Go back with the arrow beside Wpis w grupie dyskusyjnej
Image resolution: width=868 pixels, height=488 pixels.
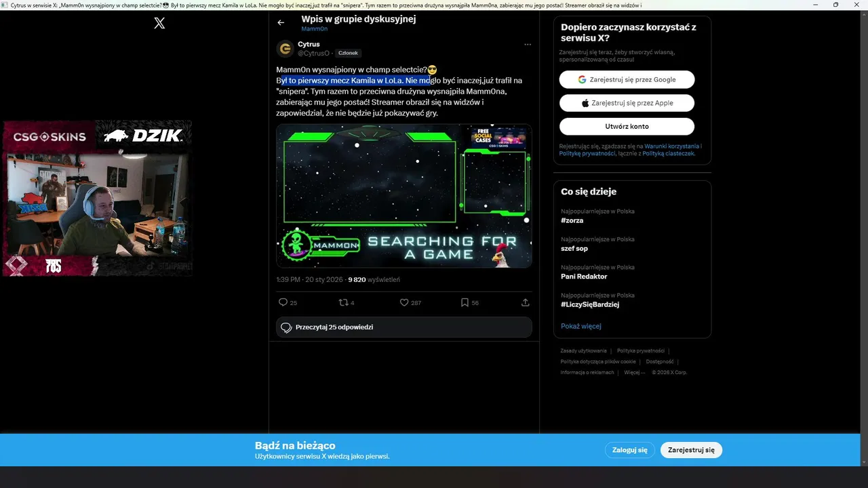click(x=281, y=22)
